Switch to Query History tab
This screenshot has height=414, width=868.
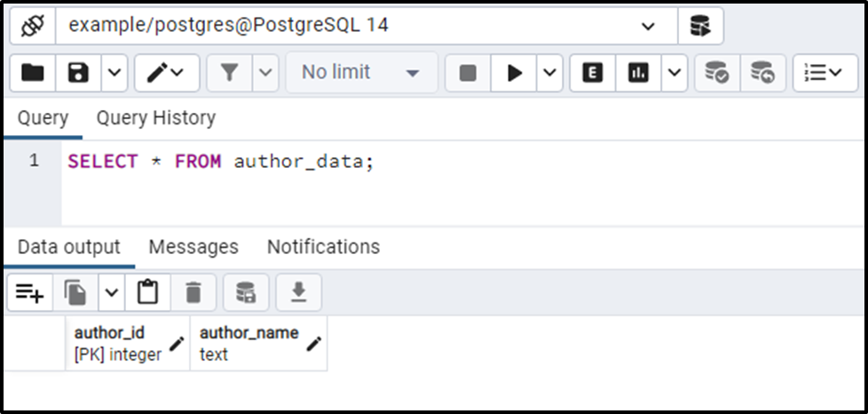tap(156, 118)
